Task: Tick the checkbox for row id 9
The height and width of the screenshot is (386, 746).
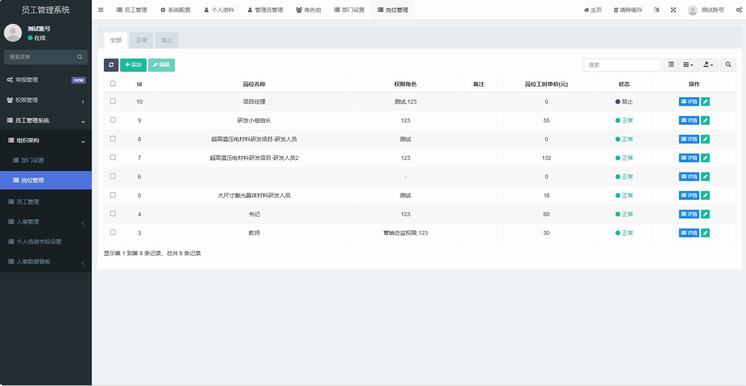Action: tap(113, 120)
